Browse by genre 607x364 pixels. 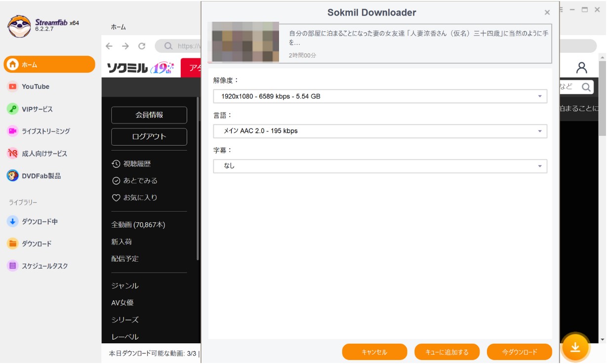click(125, 286)
